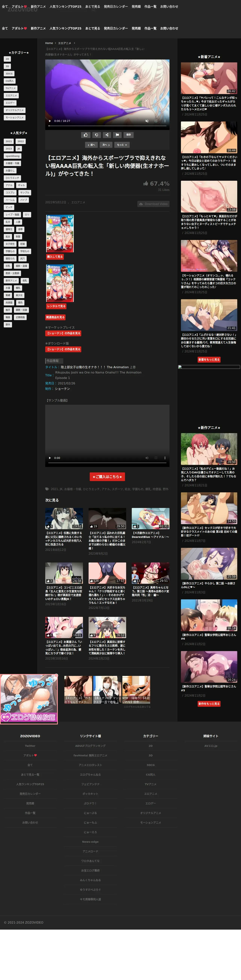Screen dimensions: 241x980
Task: Open main video more options menu
Action: (165, 121)
